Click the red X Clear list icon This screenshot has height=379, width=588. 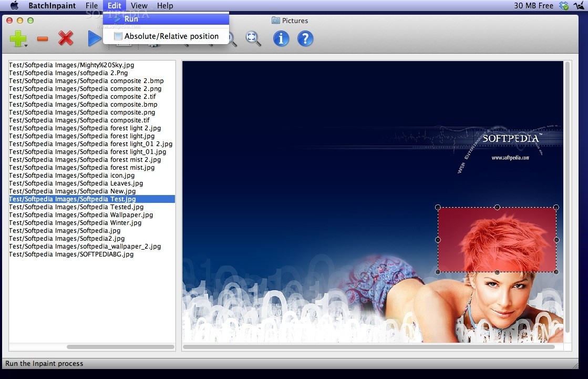point(66,38)
